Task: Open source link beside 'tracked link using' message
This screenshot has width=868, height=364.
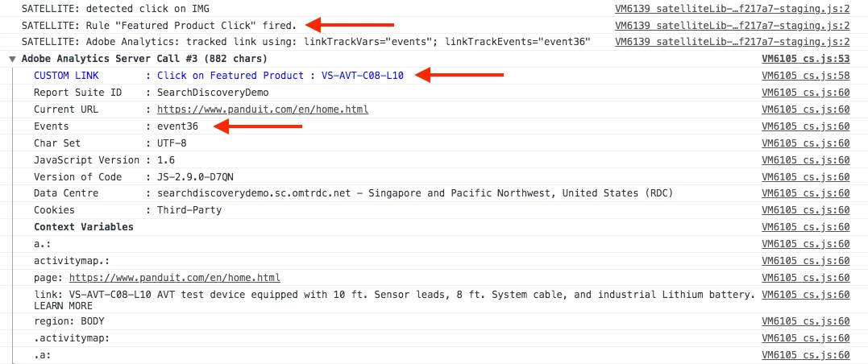Action: click(732, 42)
